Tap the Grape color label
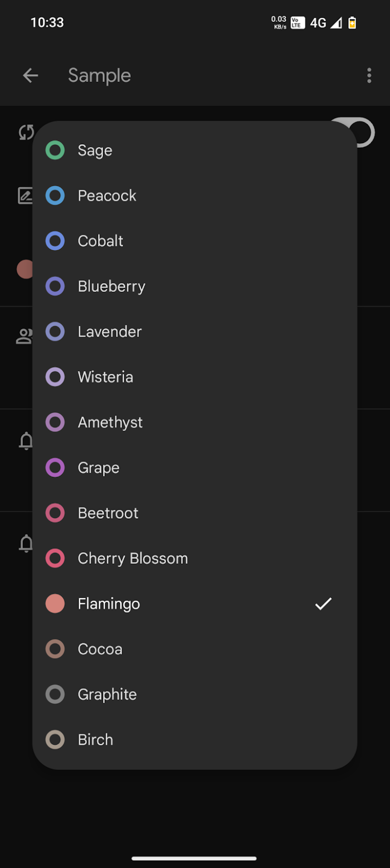The image size is (390, 868). coord(99,467)
